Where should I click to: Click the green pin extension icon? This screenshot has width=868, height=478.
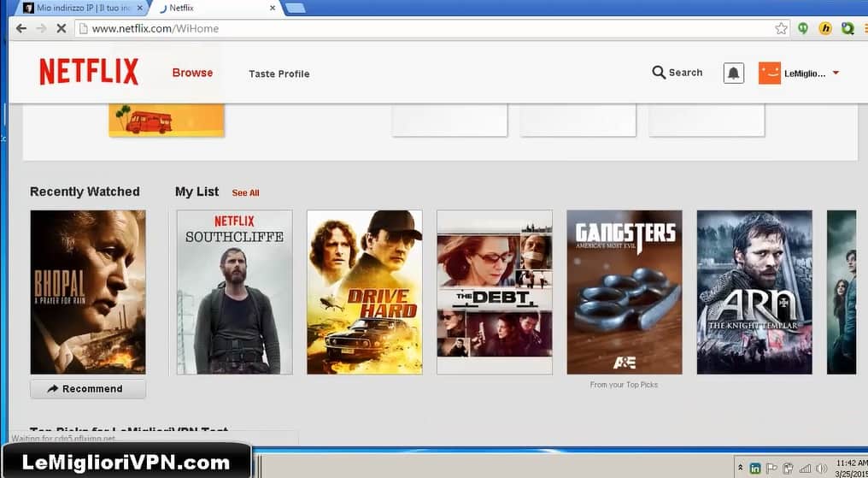tap(803, 29)
